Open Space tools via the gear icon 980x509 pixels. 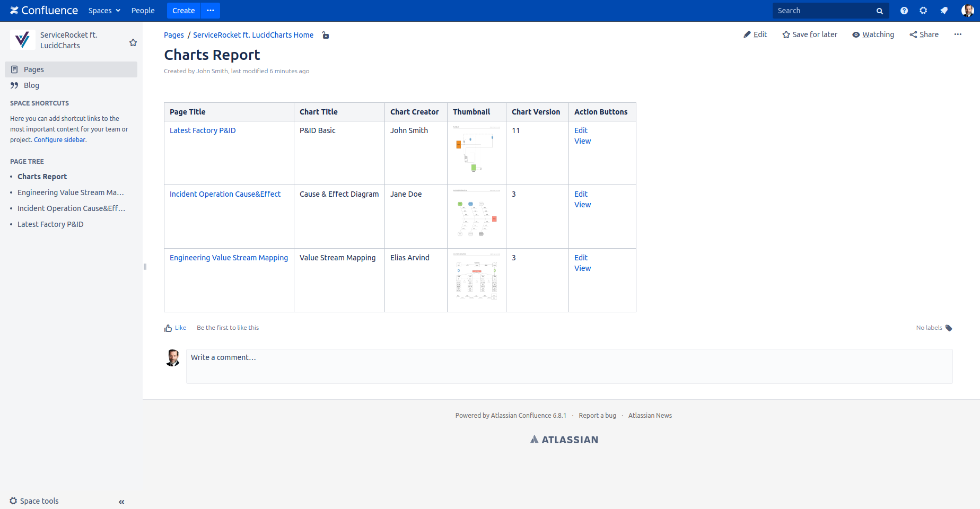(x=12, y=501)
